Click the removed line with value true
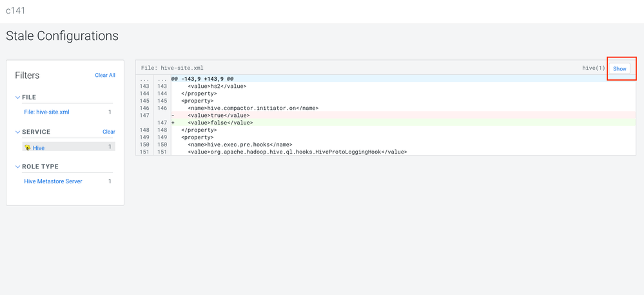This screenshot has width=644, height=295. pyautogui.click(x=220, y=115)
